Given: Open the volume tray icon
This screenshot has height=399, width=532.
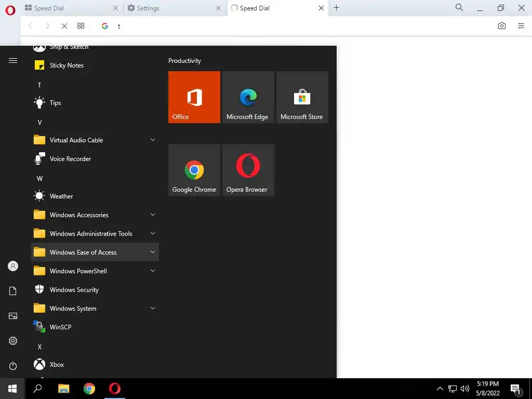Looking at the screenshot, I should [x=465, y=389].
